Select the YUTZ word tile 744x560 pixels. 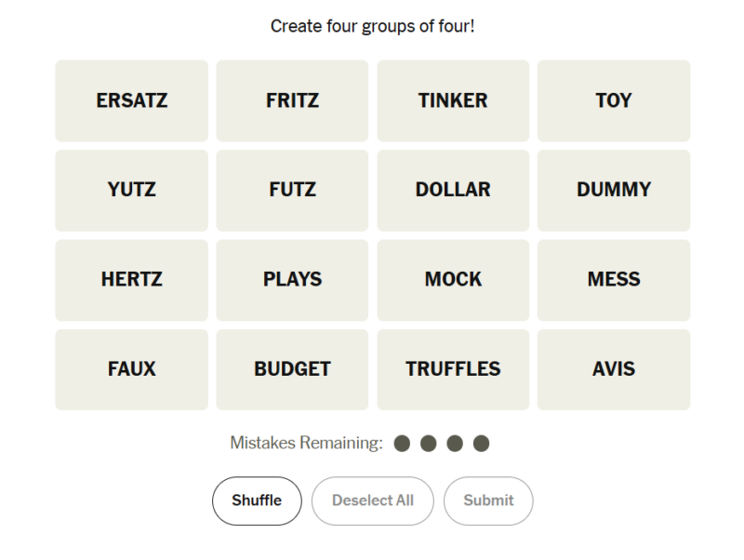131,190
